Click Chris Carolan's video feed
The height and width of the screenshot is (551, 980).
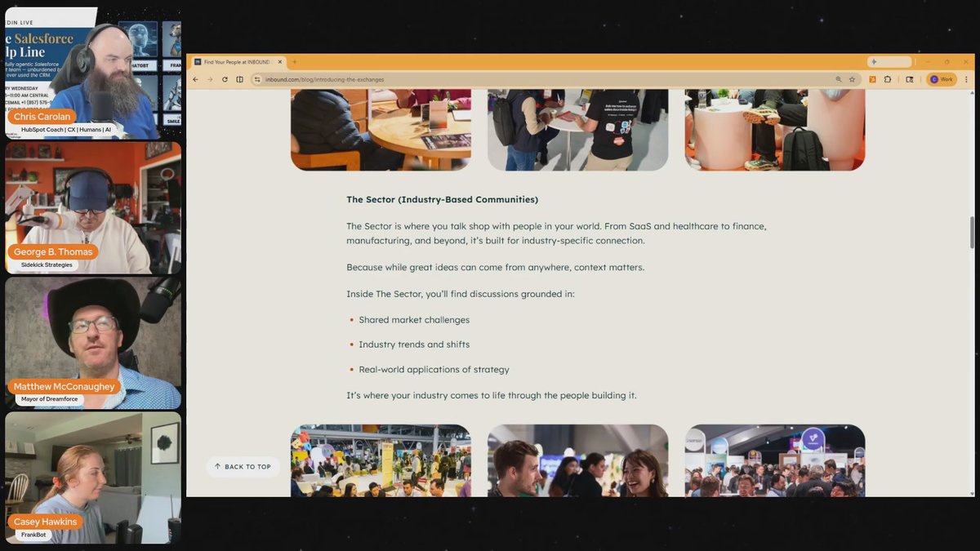(x=93, y=73)
